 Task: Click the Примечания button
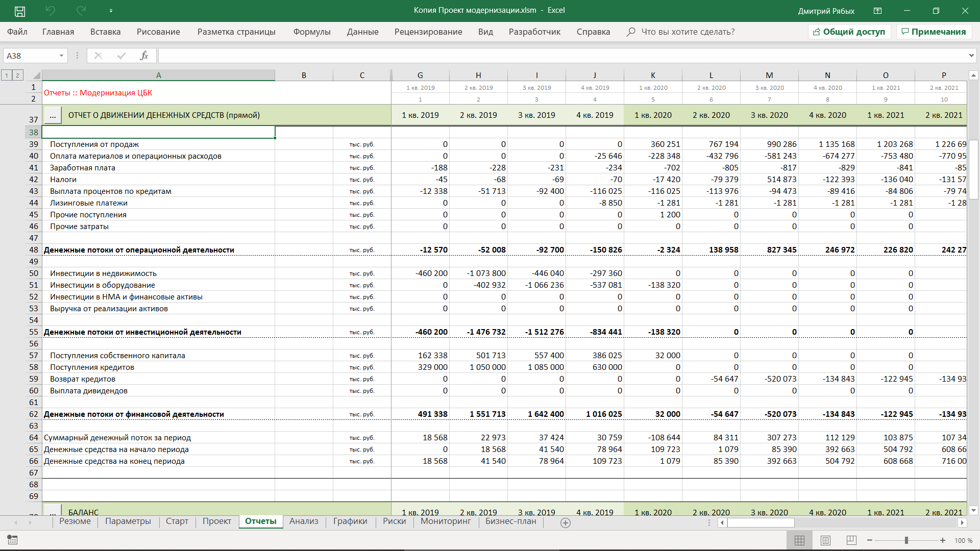(934, 32)
